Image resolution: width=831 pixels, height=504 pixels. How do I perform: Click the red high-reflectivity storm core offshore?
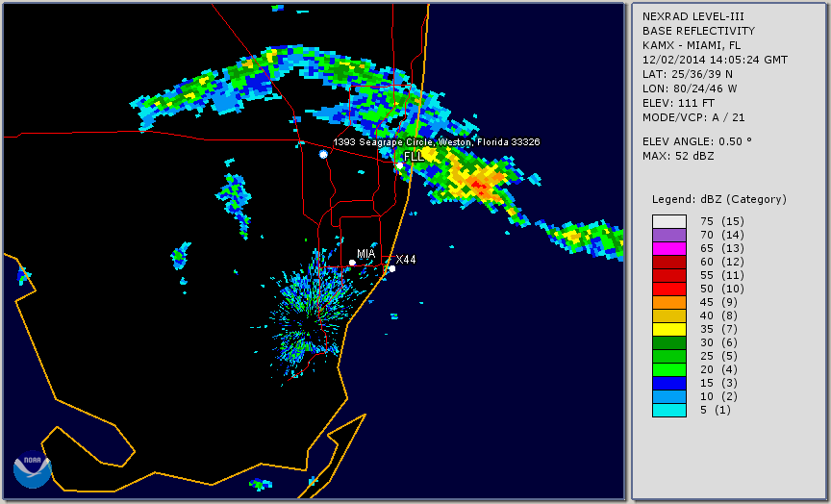click(x=477, y=185)
